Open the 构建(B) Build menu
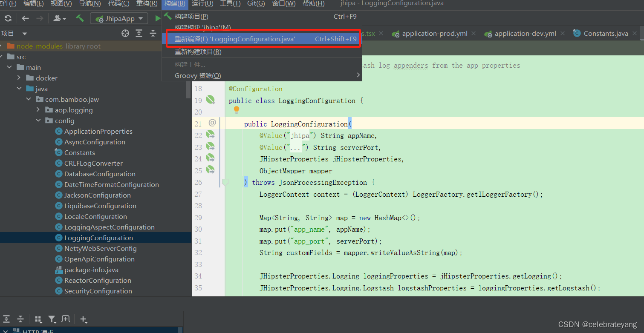The width and height of the screenshot is (644, 333). coord(175,3)
